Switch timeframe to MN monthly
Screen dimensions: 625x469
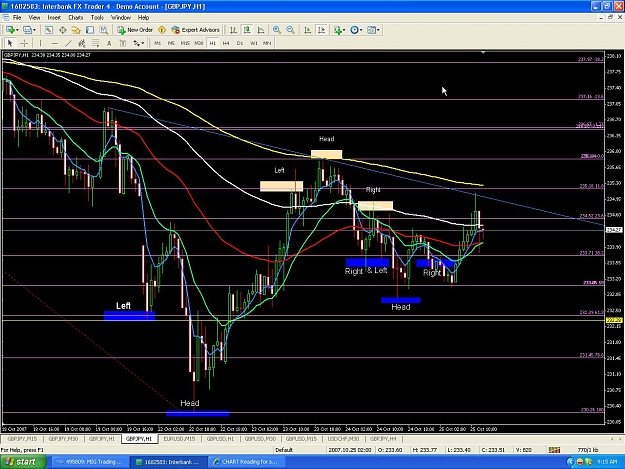267,43
